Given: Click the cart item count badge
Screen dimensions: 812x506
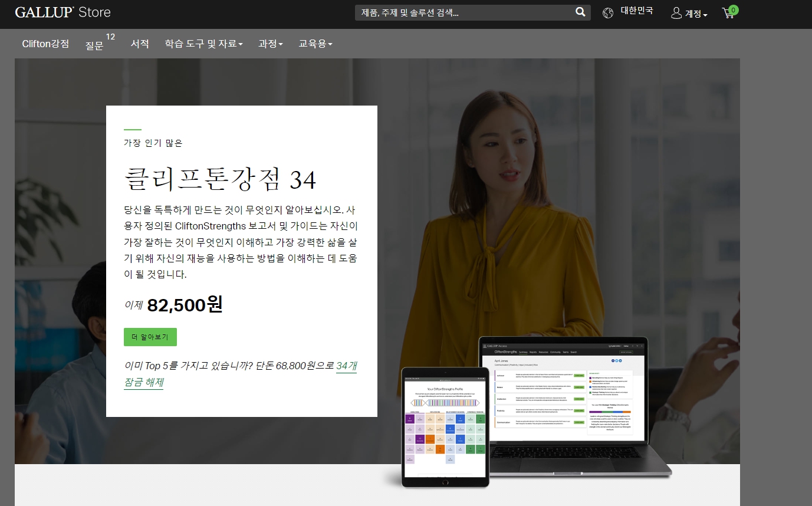Looking at the screenshot, I should coord(734,9).
